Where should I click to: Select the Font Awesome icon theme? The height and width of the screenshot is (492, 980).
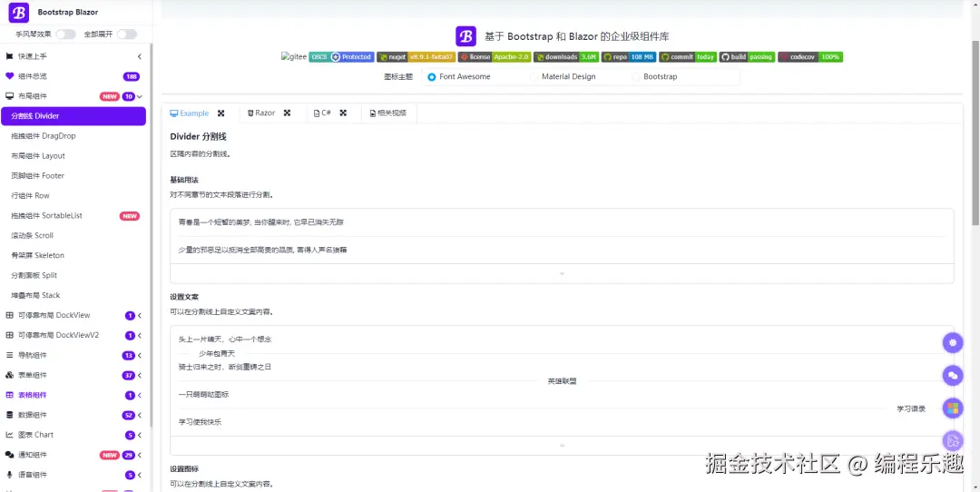459,77
